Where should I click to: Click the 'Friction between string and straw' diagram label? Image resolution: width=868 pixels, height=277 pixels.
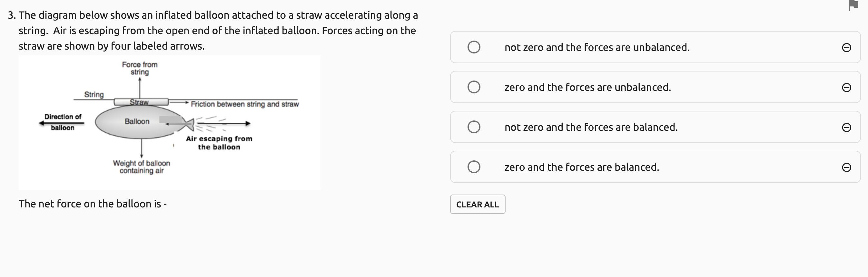[x=245, y=104]
